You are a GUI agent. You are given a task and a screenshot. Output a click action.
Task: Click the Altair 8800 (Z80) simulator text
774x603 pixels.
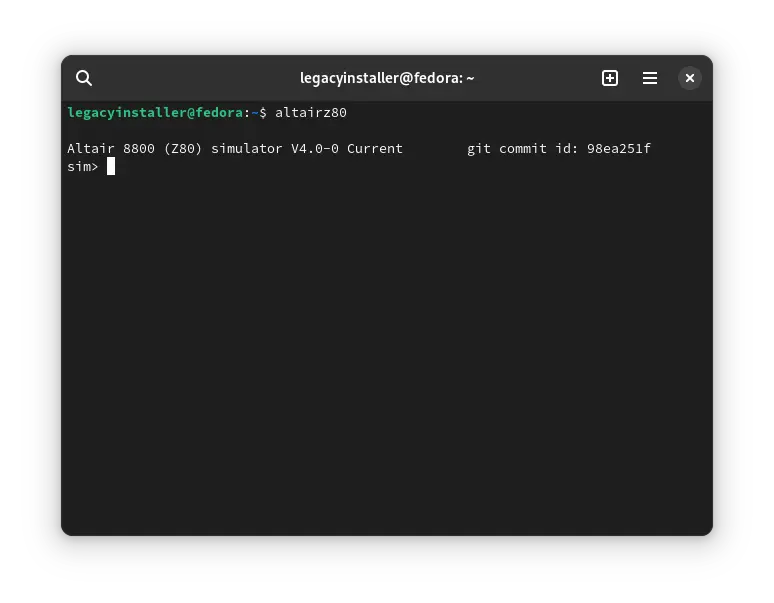pos(175,149)
